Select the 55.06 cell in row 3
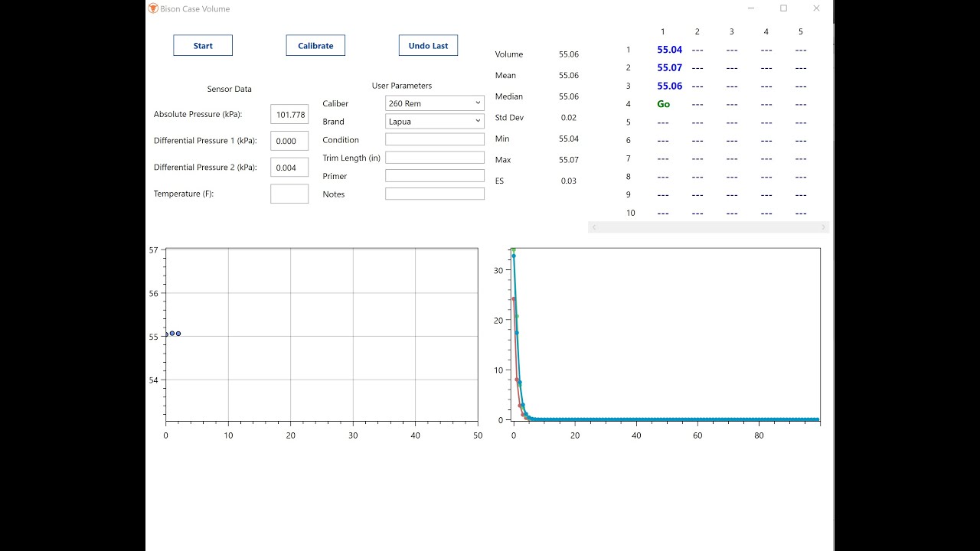This screenshot has width=980, height=551. (x=669, y=86)
